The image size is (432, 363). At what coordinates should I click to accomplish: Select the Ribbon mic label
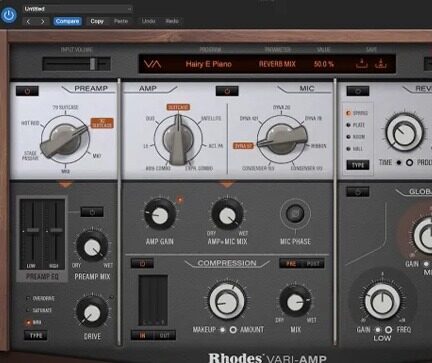tap(318, 146)
